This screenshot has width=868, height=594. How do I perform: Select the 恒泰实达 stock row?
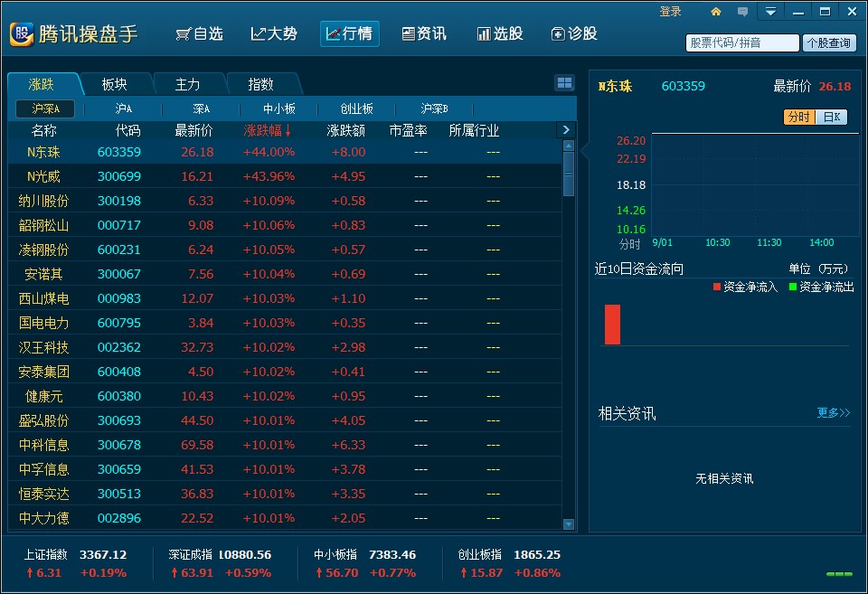[285, 494]
